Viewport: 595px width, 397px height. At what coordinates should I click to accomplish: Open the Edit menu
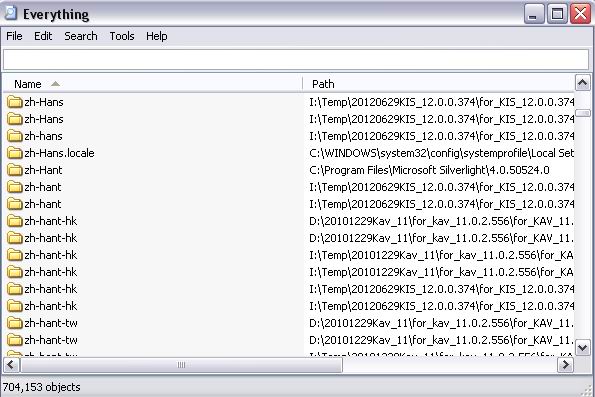point(43,36)
